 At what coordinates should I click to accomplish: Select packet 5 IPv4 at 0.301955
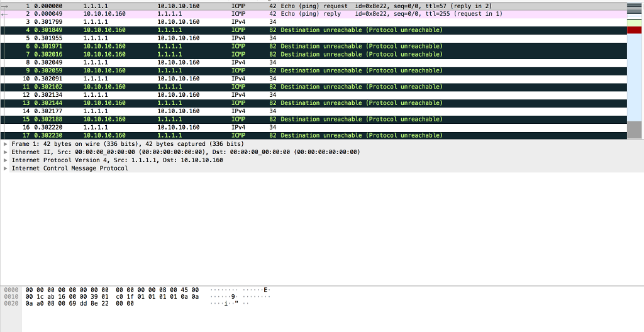[314, 38]
